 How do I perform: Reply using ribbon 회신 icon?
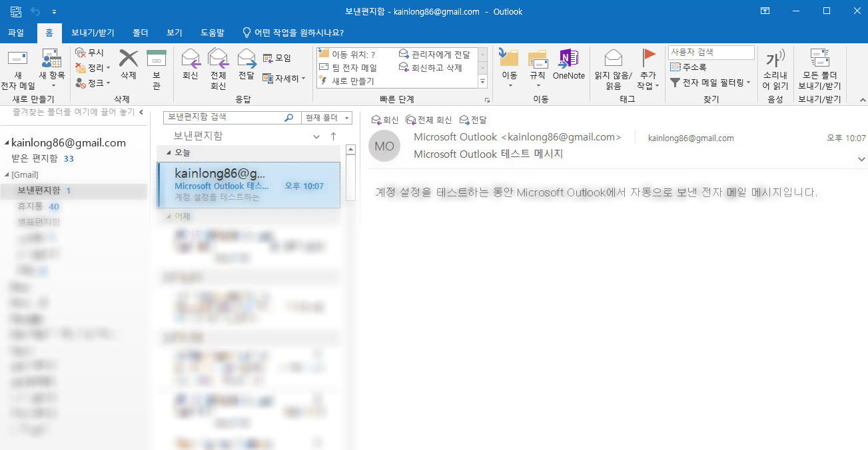coord(191,65)
